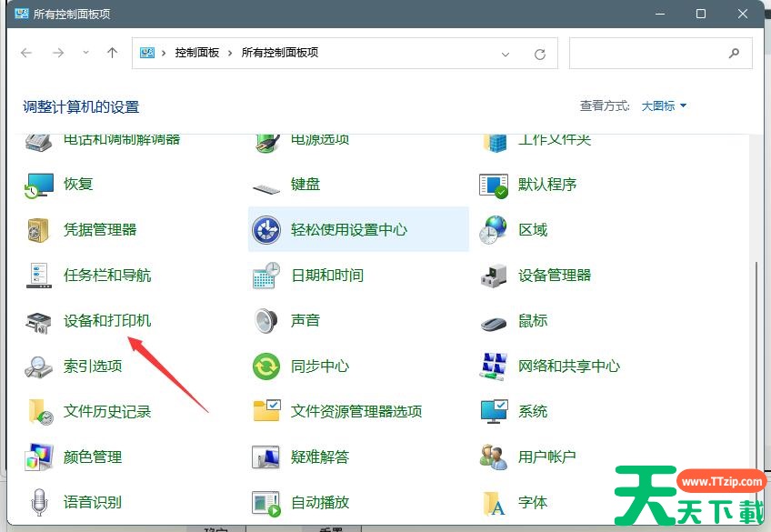This screenshot has width=771, height=532.
Task: Open 声音 settings
Action: coord(305,320)
